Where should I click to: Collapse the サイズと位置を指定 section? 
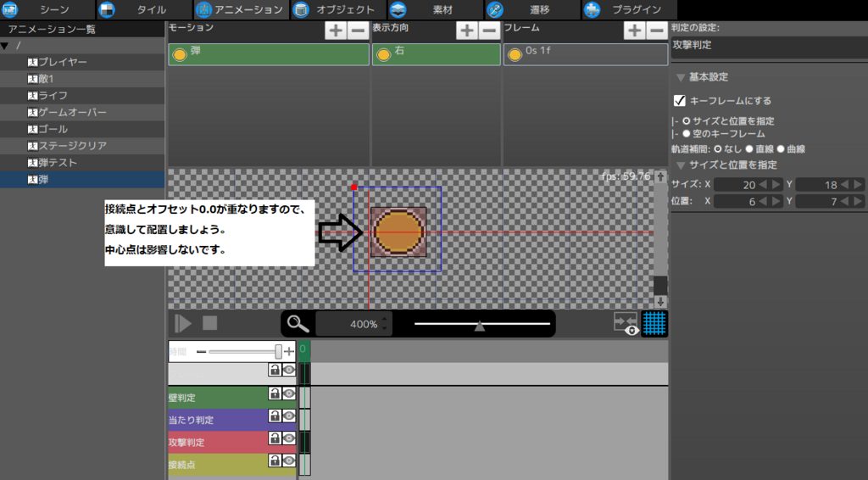681,165
